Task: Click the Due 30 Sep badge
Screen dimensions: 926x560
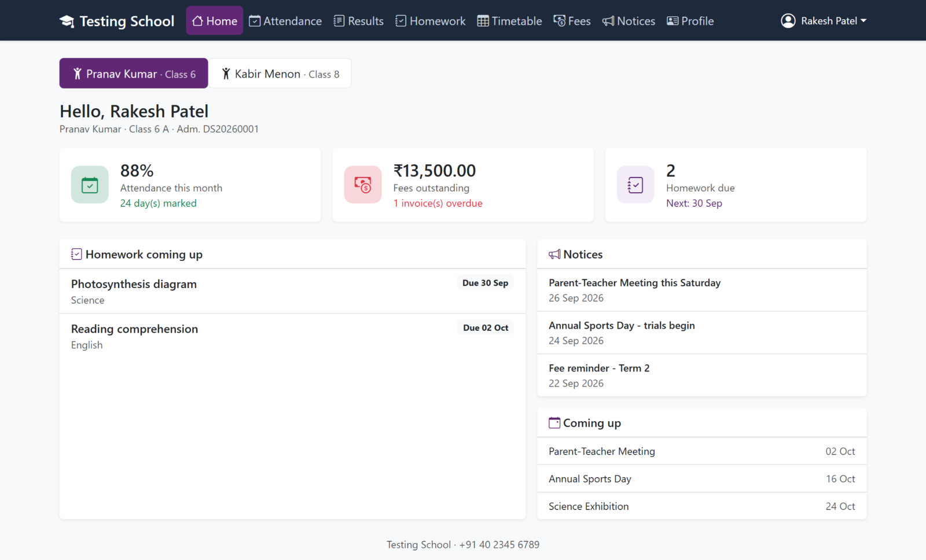Action: click(x=485, y=283)
